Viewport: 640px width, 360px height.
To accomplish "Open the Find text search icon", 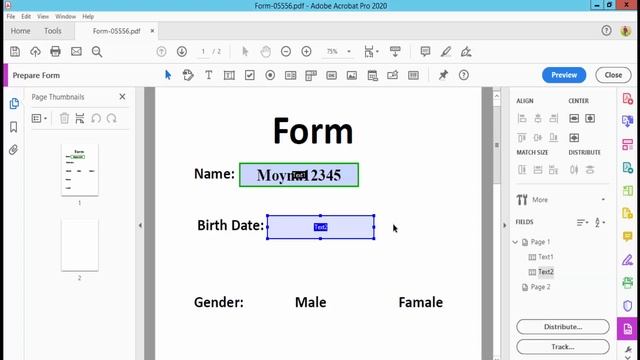I will pyautogui.click(x=97, y=51).
